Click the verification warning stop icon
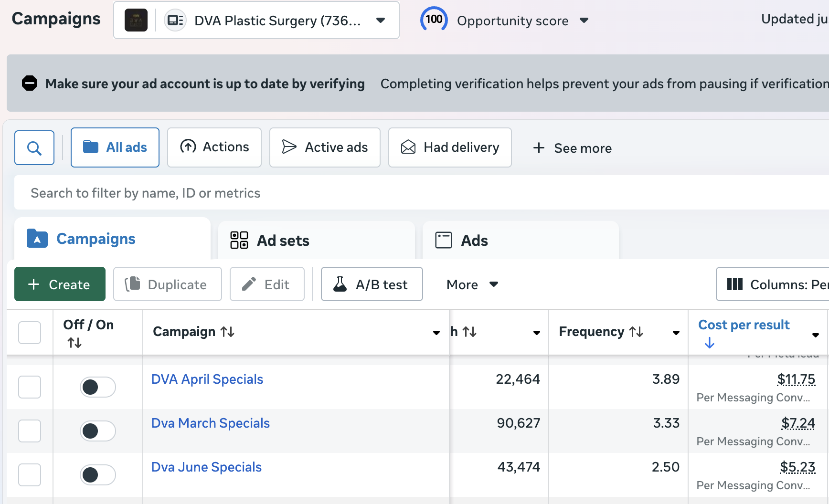This screenshot has height=504, width=829. tap(30, 83)
